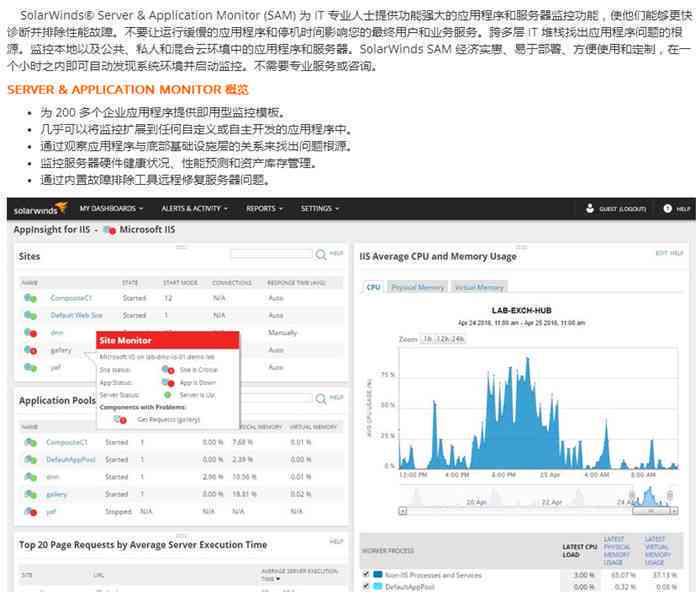Switch to the Virtual Memory tab
The height and width of the screenshot is (600, 700).
479,288
